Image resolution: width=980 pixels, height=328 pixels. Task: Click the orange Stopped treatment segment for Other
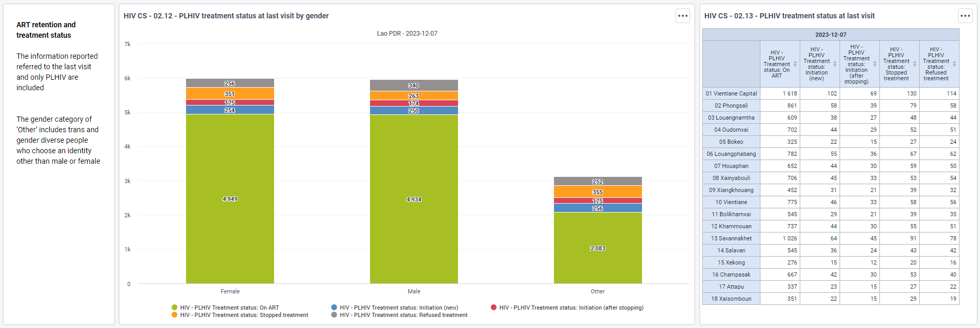(598, 192)
